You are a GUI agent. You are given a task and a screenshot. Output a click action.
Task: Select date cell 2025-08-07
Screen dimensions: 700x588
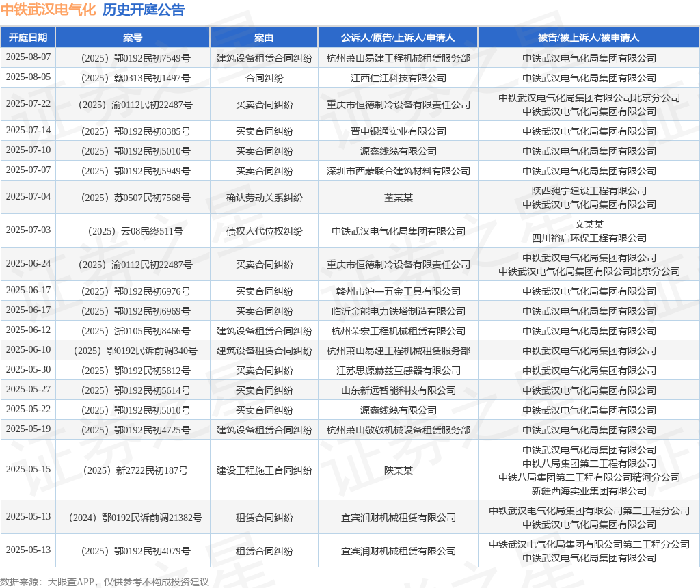(x=28, y=57)
